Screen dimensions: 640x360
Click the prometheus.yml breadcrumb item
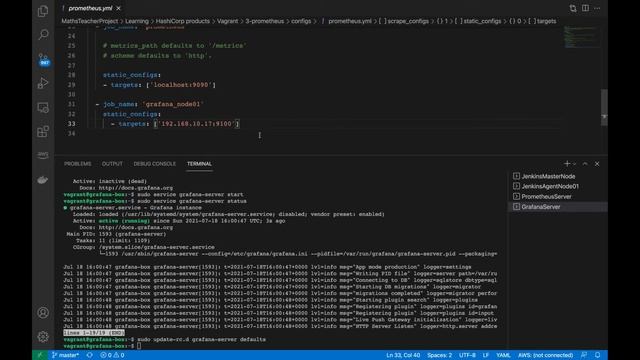click(346, 21)
